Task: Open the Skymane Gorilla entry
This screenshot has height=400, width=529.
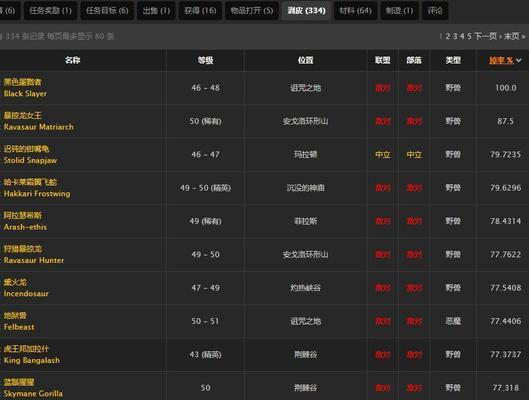Action: click(33, 394)
